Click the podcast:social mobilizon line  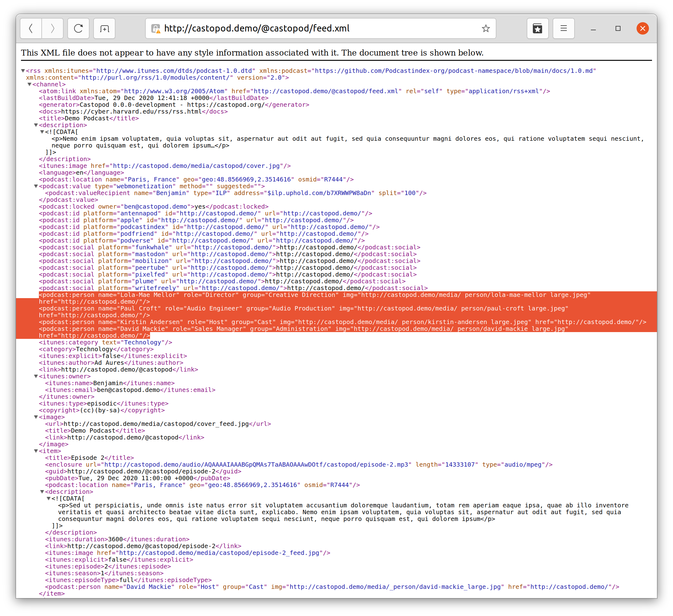[229, 261]
